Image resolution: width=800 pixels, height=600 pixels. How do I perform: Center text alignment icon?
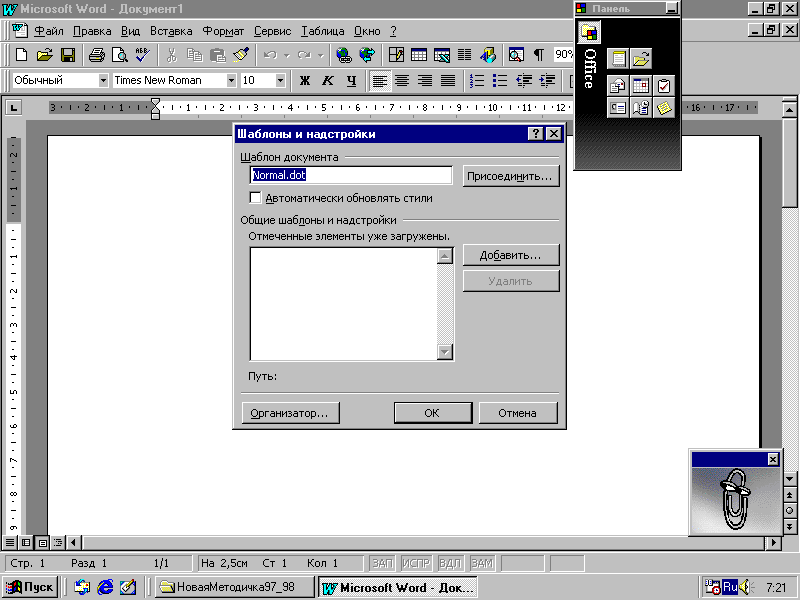(x=402, y=81)
